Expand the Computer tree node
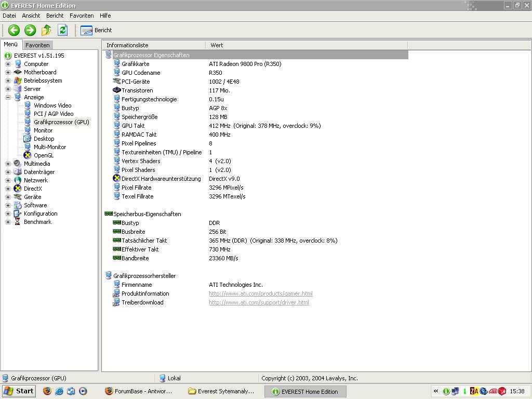532x399 pixels. pyautogui.click(x=8, y=64)
